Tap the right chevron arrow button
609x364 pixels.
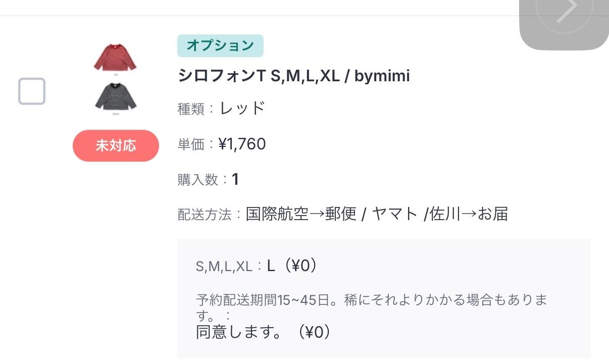(x=565, y=11)
